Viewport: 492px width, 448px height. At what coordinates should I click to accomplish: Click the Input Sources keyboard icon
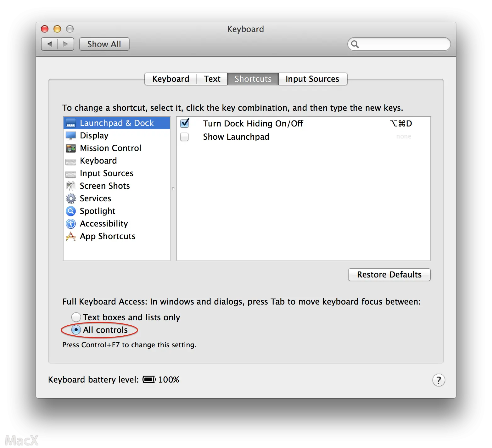71,174
